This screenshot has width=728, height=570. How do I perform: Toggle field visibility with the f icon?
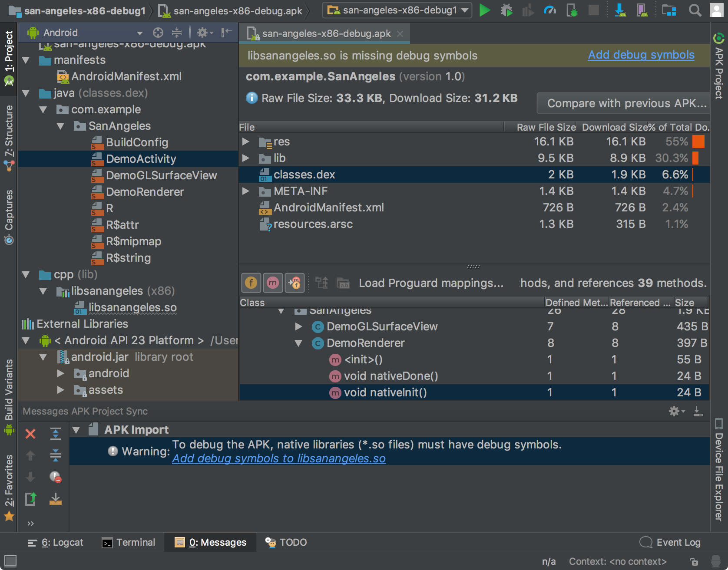(251, 283)
